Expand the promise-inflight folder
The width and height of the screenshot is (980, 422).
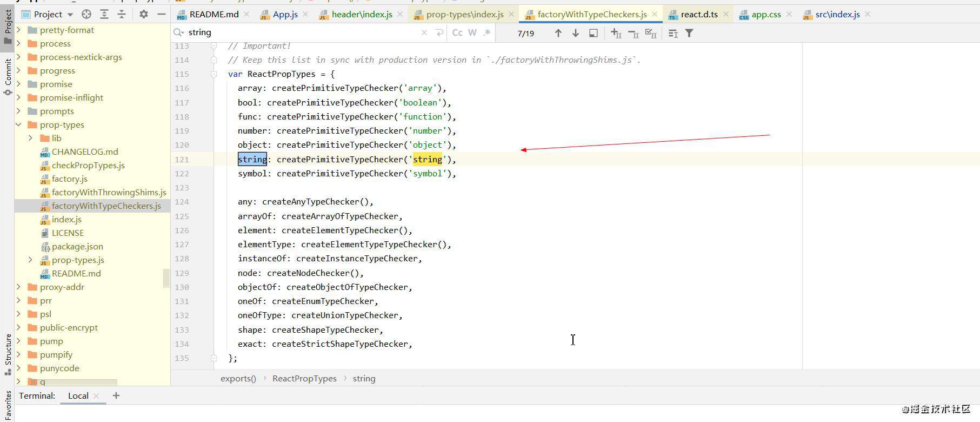coord(19,97)
